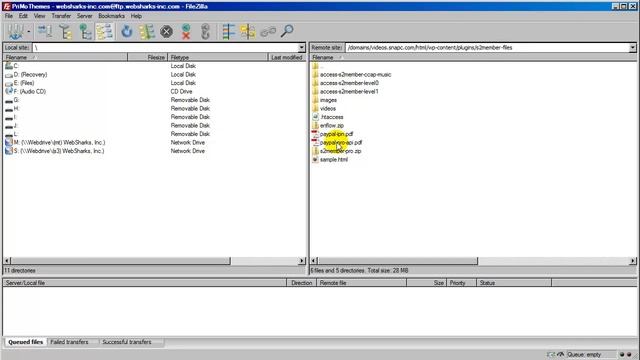Toggle the remote directory tree icon
This screenshot has width=640, height=360.
(85, 31)
